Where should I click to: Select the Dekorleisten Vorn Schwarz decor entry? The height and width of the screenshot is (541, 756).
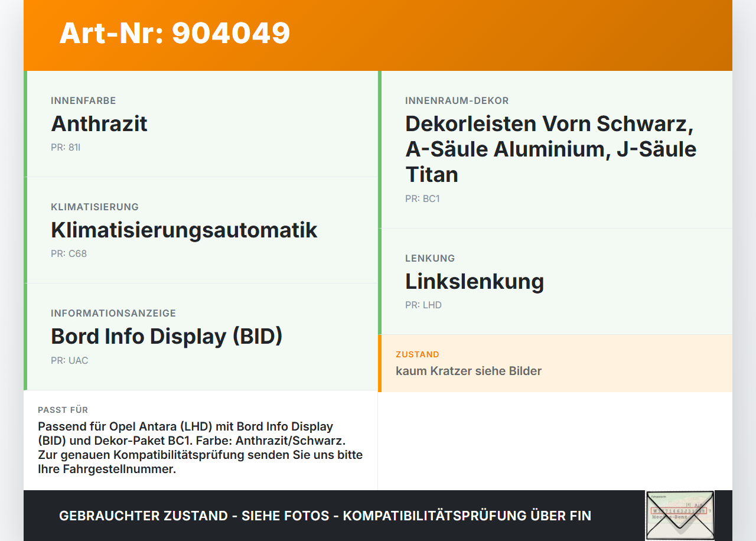[x=555, y=149]
